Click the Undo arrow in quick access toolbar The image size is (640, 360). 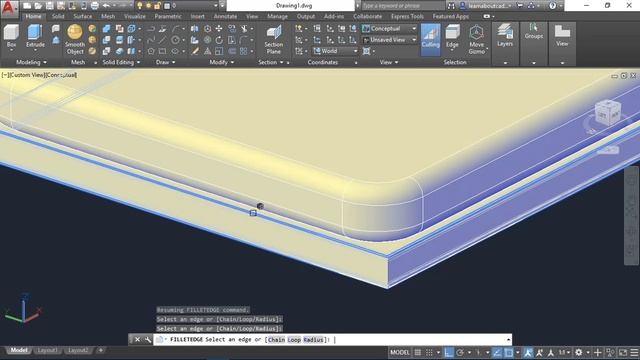[x=106, y=6]
